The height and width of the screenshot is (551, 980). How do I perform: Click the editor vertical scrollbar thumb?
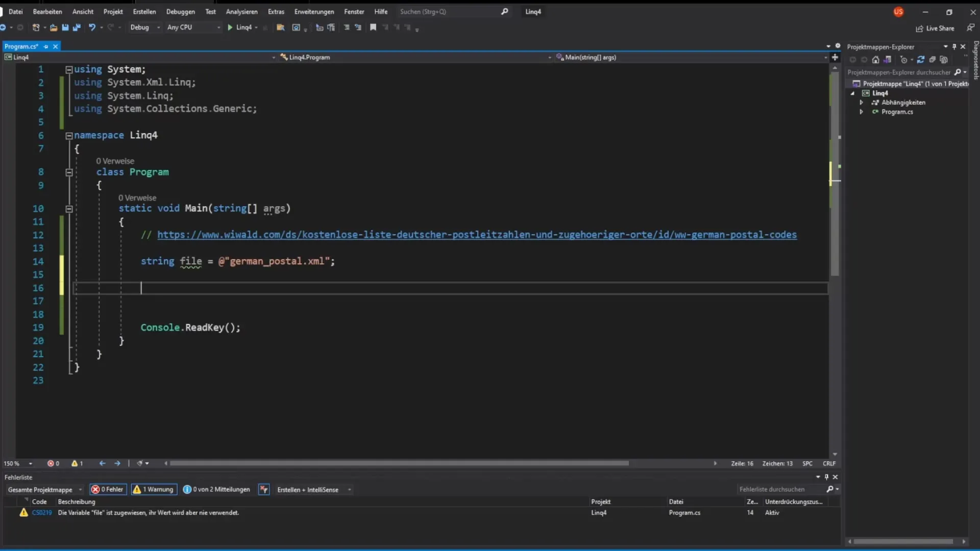pyautogui.click(x=835, y=173)
